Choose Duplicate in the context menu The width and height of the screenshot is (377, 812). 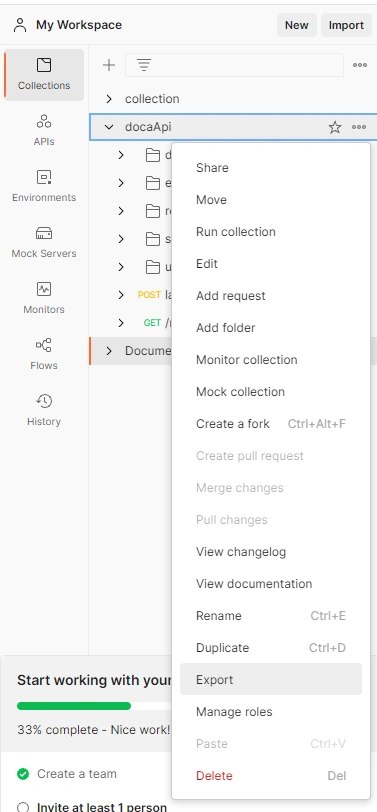coord(271,648)
